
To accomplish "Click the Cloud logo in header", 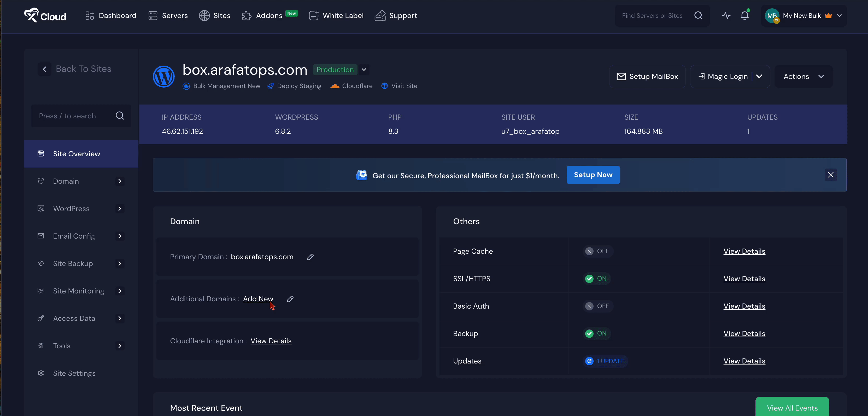I will [x=45, y=15].
